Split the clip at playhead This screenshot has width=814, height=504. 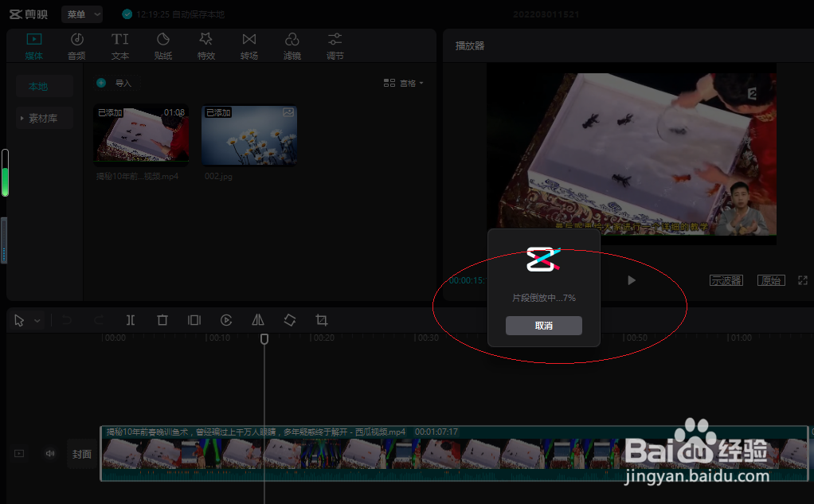[131, 320]
